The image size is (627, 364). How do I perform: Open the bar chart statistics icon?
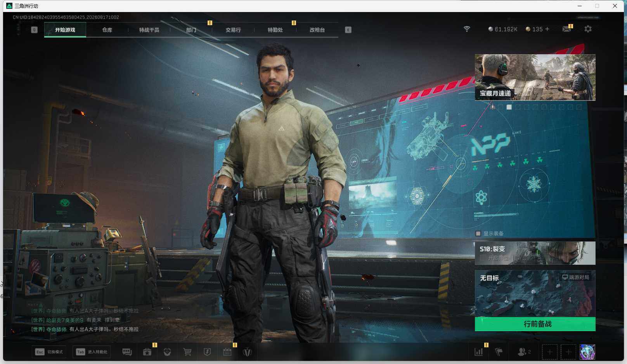(x=479, y=352)
